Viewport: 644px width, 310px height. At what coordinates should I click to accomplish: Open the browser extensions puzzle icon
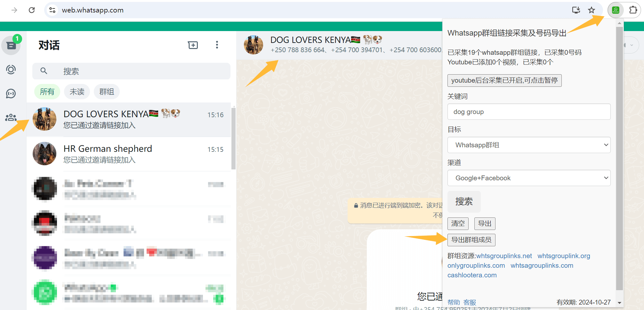633,10
